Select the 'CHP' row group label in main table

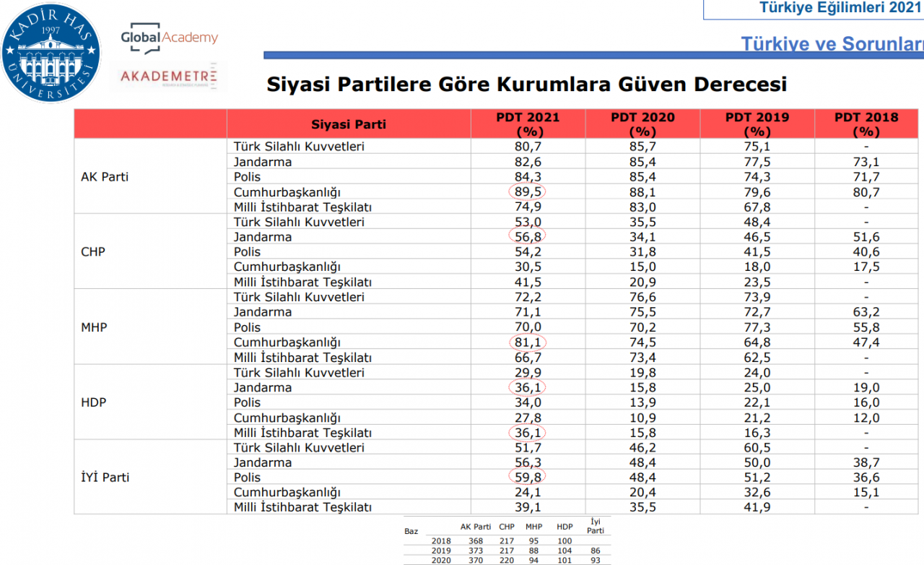(x=93, y=252)
